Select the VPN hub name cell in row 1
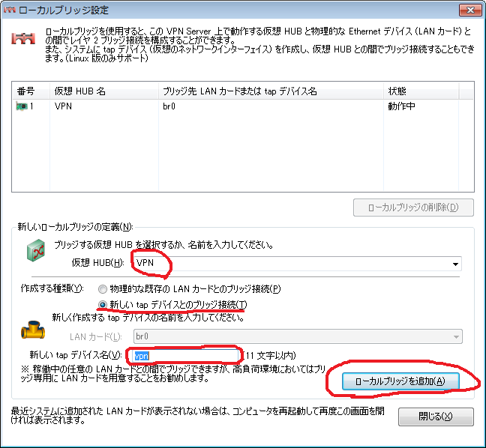486x448 pixels. click(63, 106)
